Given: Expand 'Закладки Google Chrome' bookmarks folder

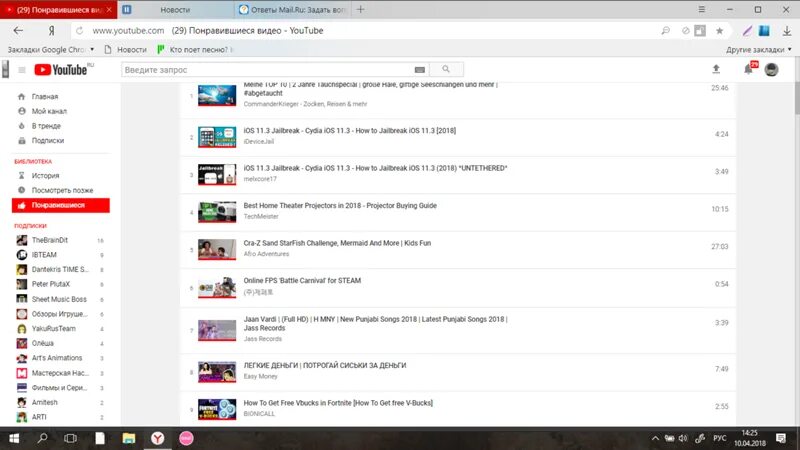Looking at the screenshot, I should pos(51,49).
